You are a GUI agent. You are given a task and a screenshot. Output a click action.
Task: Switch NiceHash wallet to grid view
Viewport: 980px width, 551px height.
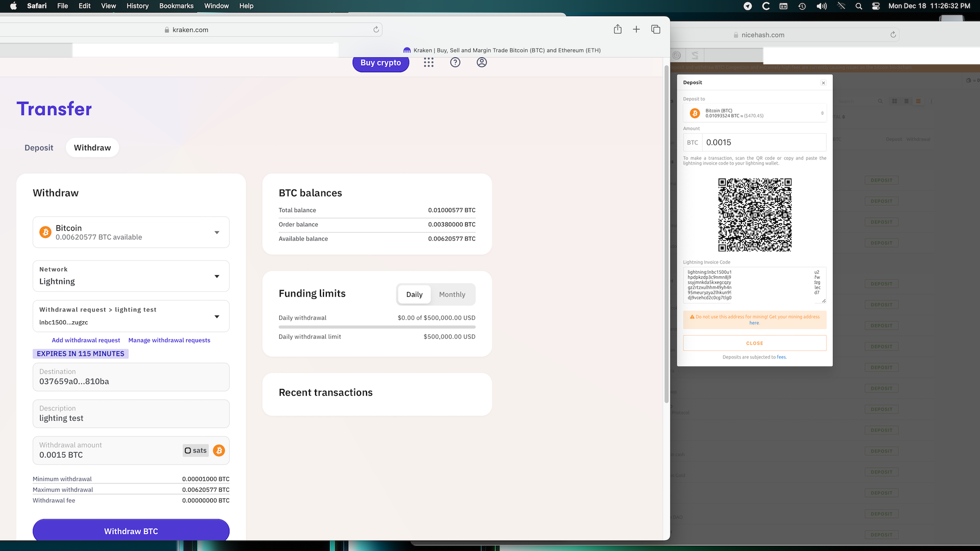894,101
